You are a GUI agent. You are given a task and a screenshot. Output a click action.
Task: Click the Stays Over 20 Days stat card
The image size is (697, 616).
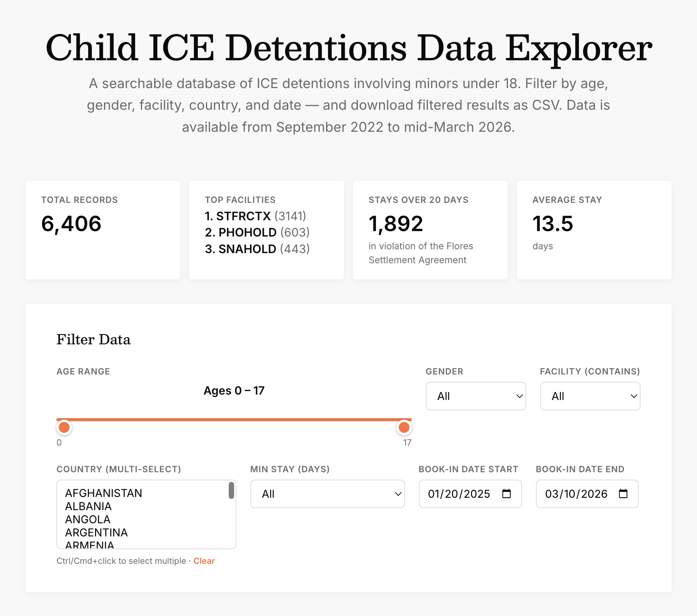tap(430, 230)
